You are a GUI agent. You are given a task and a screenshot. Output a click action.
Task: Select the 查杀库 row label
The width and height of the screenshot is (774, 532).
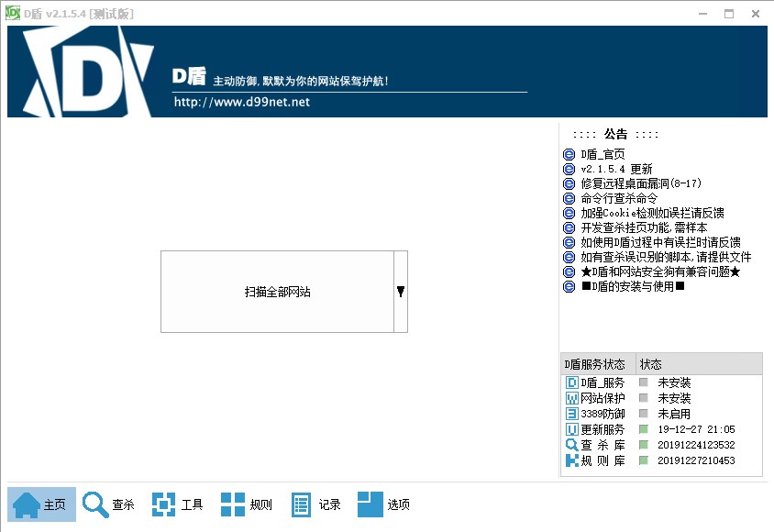603,445
